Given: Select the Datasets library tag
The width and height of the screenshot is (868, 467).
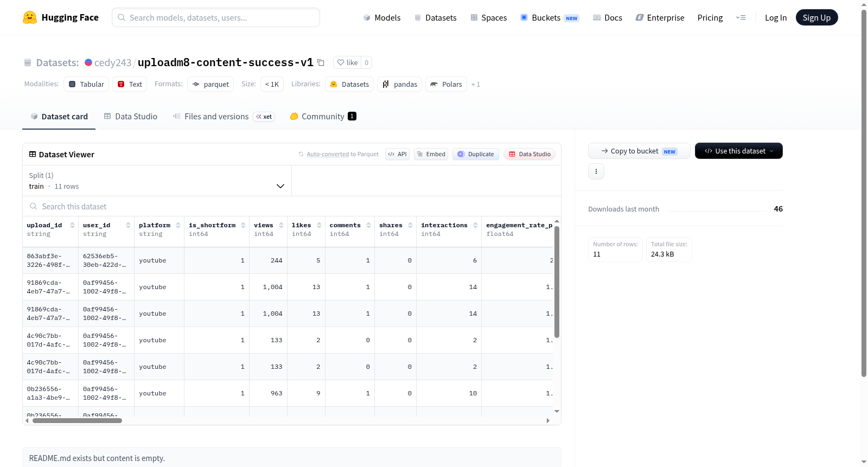Looking at the screenshot, I should point(349,84).
